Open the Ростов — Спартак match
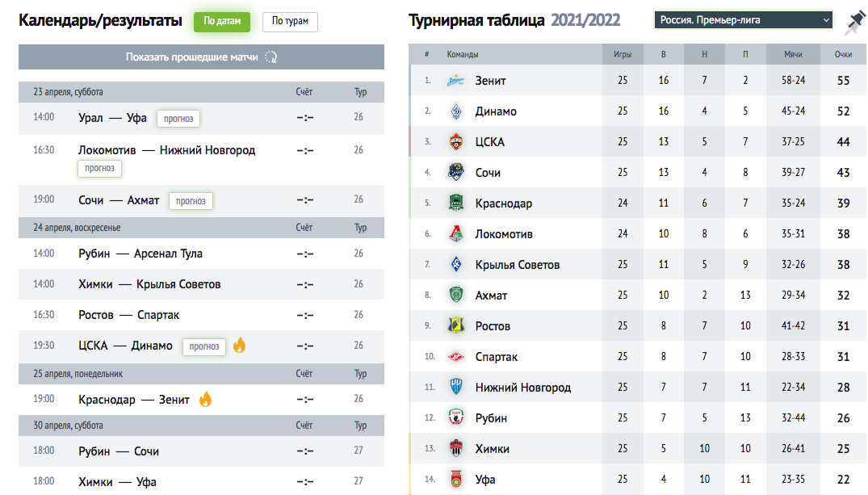The width and height of the screenshot is (868, 495). point(129,315)
